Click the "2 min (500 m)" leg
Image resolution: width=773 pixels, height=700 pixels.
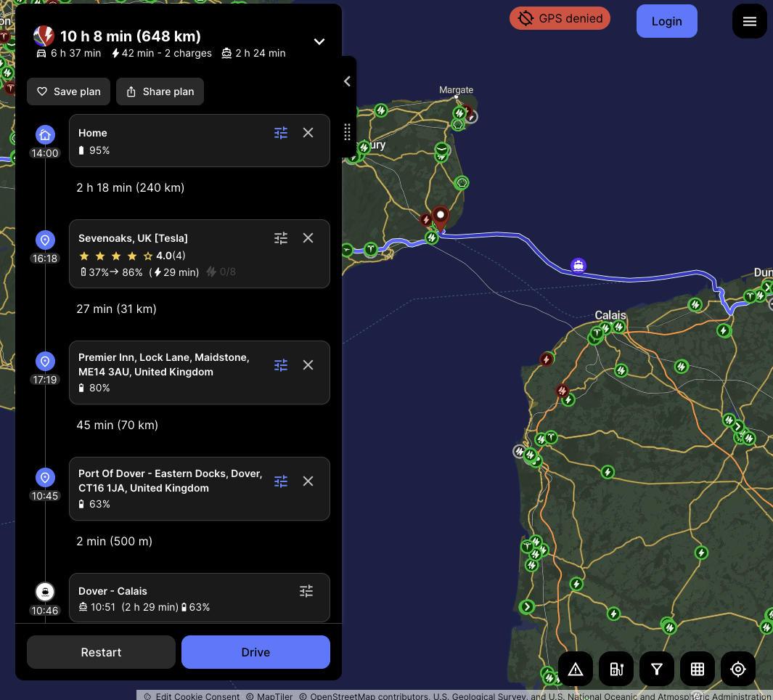(115, 542)
